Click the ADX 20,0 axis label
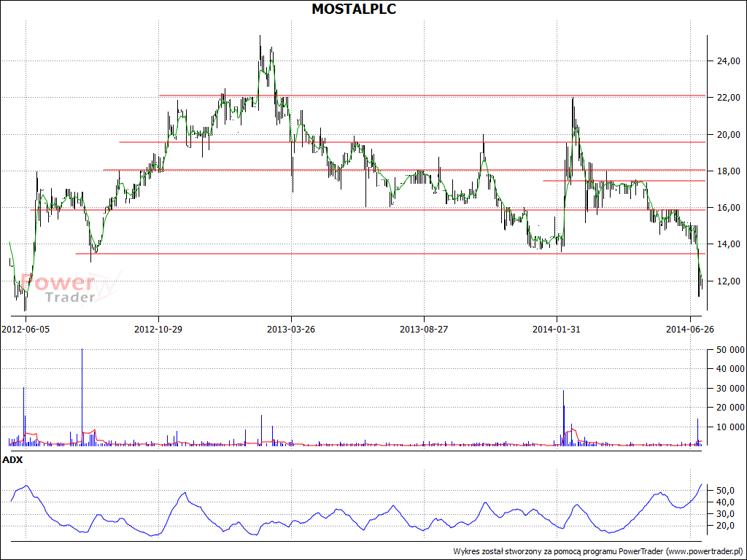The image size is (747, 560). click(726, 526)
